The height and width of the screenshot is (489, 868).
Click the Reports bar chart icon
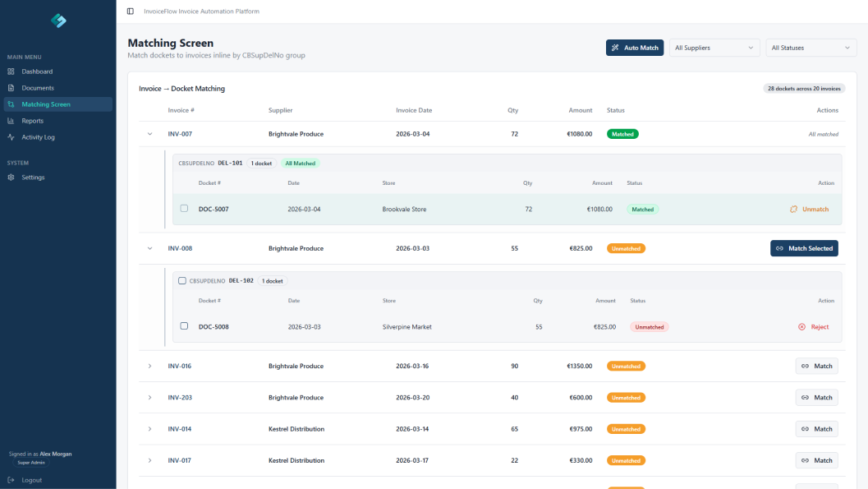click(x=11, y=121)
